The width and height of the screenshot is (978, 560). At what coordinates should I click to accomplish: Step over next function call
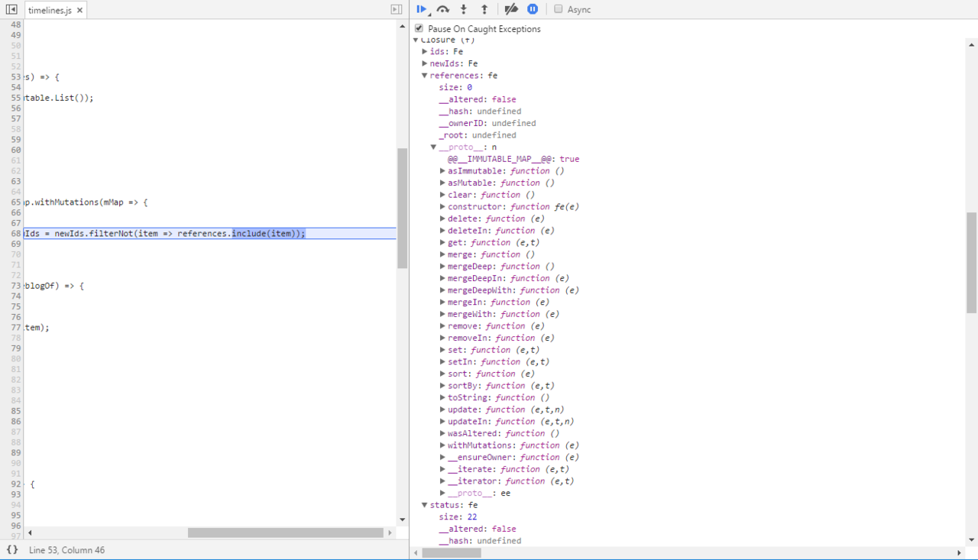point(443,9)
